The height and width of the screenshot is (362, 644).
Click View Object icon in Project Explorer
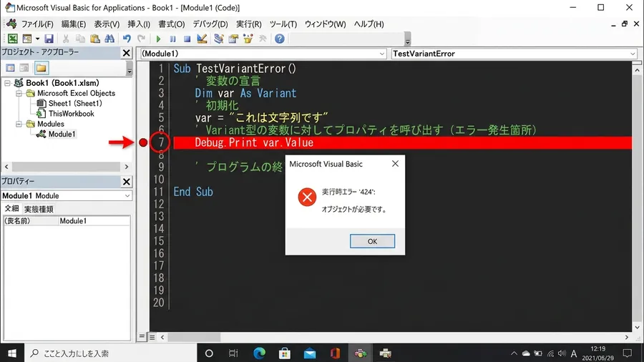[24, 68]
